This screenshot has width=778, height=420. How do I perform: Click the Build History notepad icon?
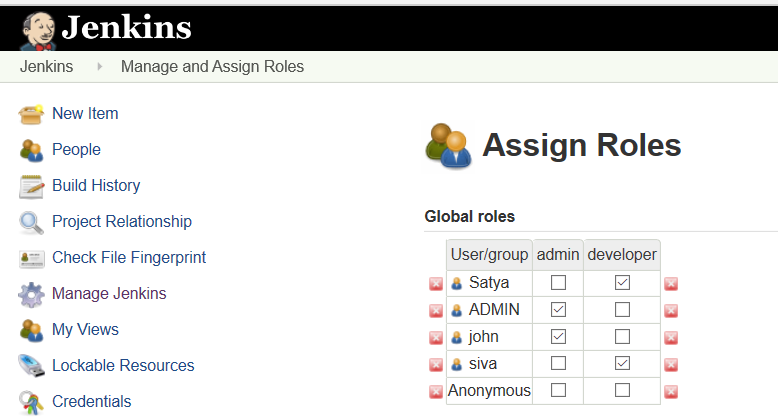pyautogui.click(x=32, y=186)
